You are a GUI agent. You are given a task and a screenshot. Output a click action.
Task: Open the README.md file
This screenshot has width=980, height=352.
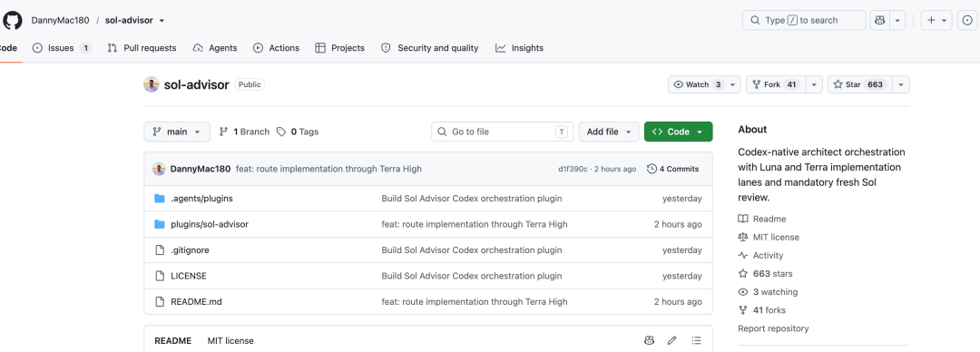point(196,301)
